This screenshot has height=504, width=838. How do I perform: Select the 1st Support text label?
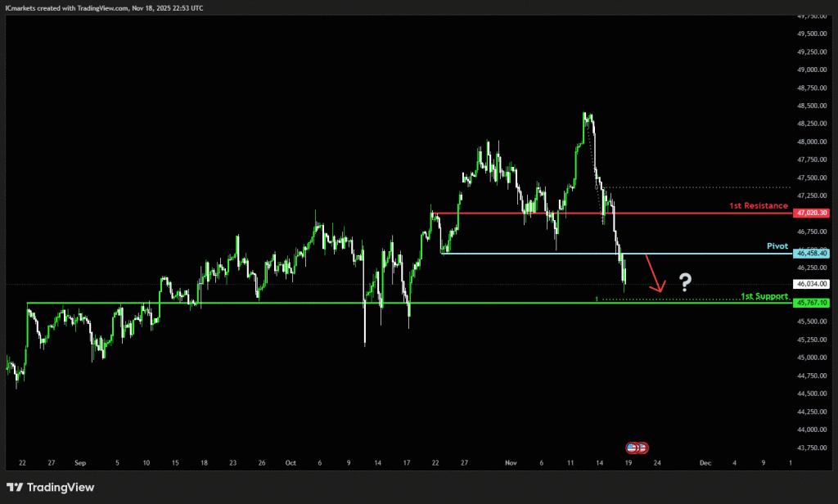coord(764,295)
